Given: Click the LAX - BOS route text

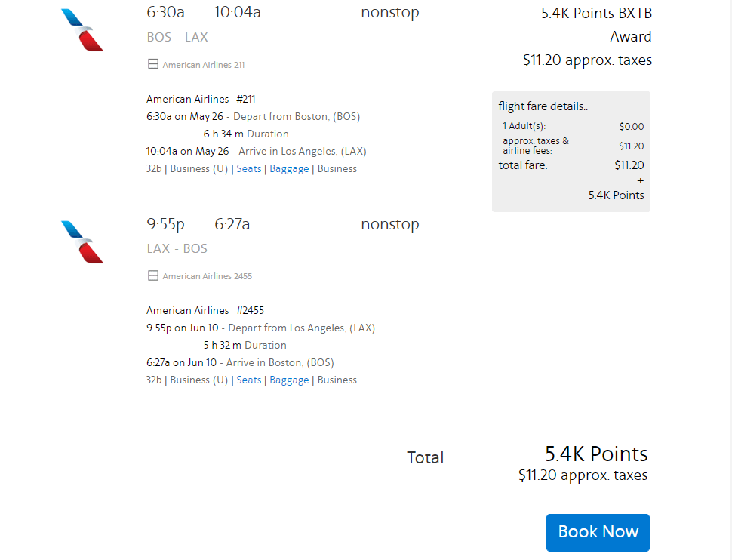Looking at the screenshot, I should coord(177,248).
